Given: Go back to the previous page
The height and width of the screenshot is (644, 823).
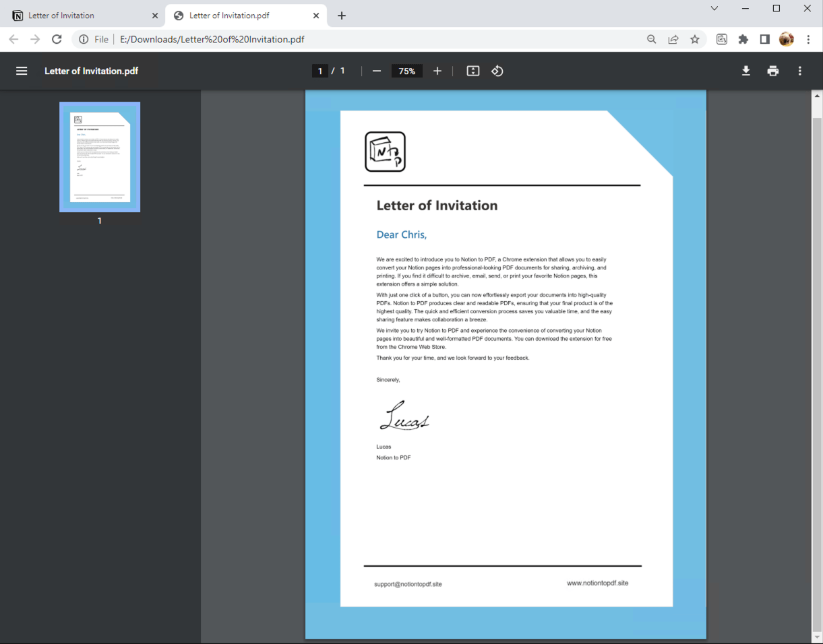Looking at the screenshot, I should pos(13,39).
